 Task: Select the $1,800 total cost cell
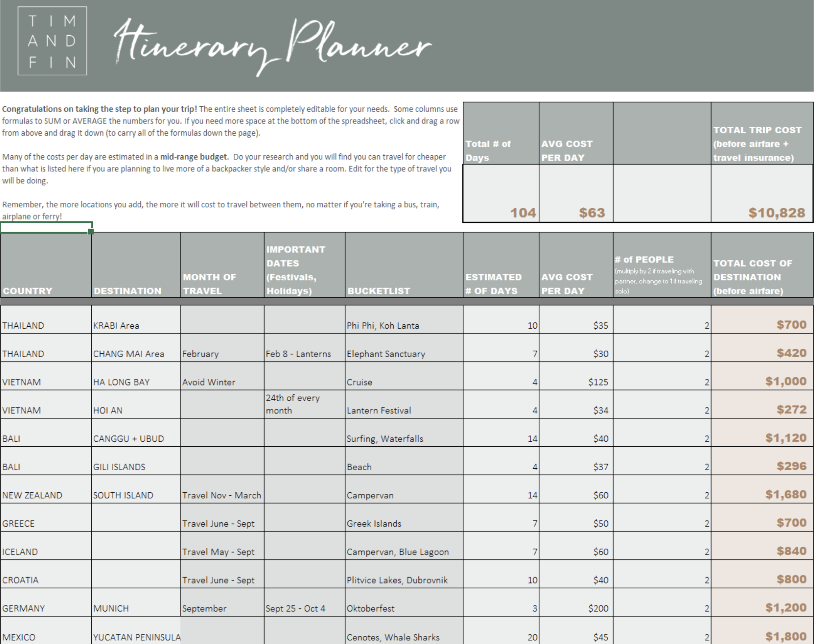coord(762,630)
